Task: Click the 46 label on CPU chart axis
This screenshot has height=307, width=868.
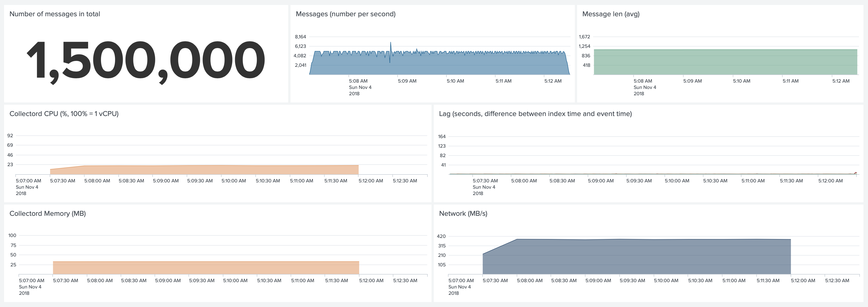Action: point(10,155)
